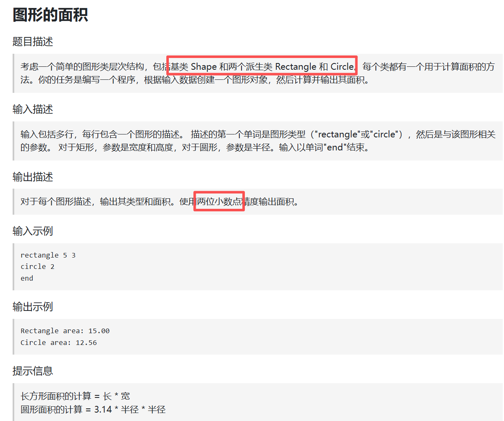
Task: Click the sentence starting 对于每个图形描述
Action: pos(98,202)
